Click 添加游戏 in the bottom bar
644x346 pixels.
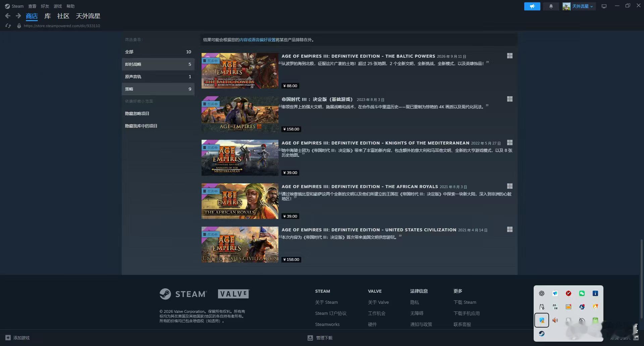tap(21, 338)
